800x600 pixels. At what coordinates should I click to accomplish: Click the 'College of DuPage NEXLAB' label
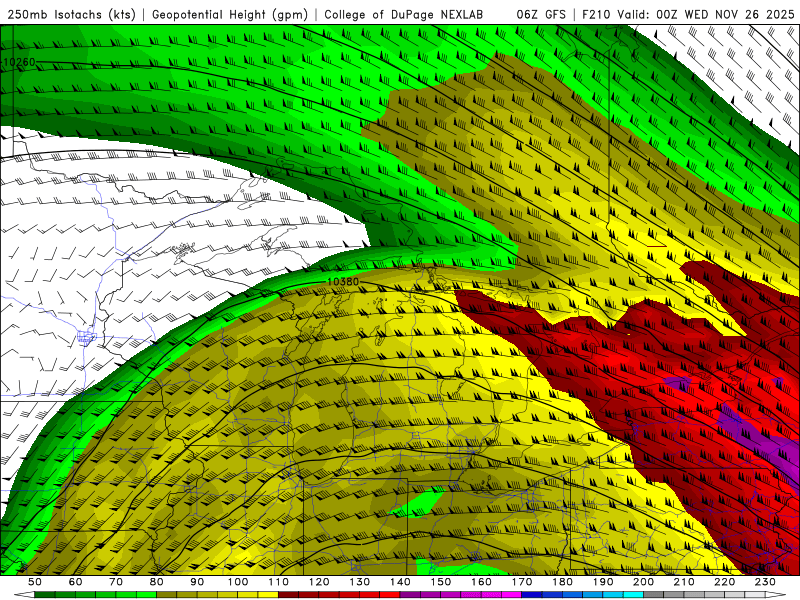[x=404, y=15]
